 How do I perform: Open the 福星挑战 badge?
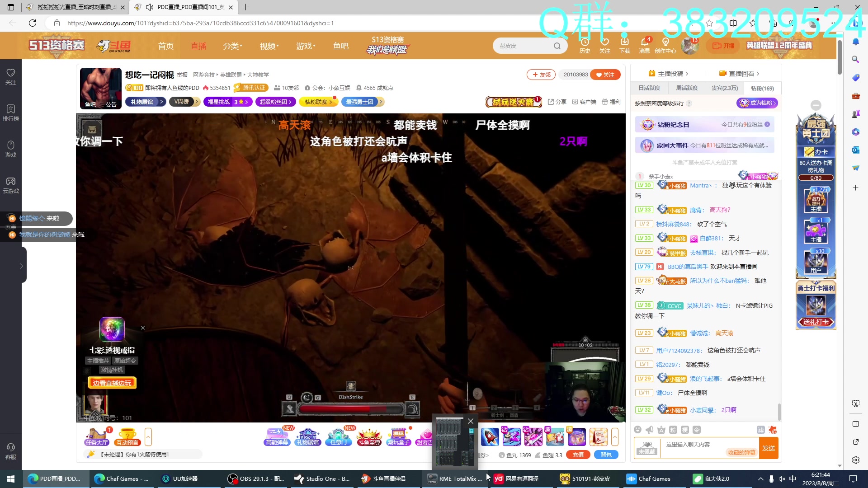[x=228, y=102]
